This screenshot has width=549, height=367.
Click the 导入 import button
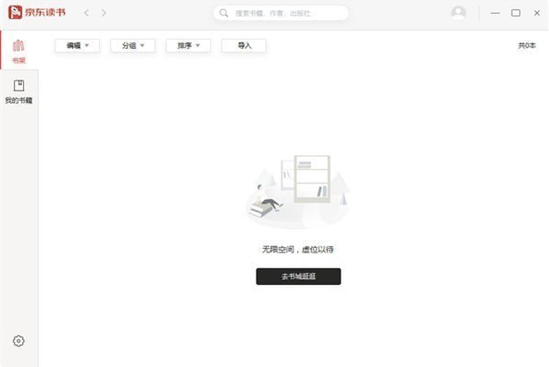coord(244,46)
